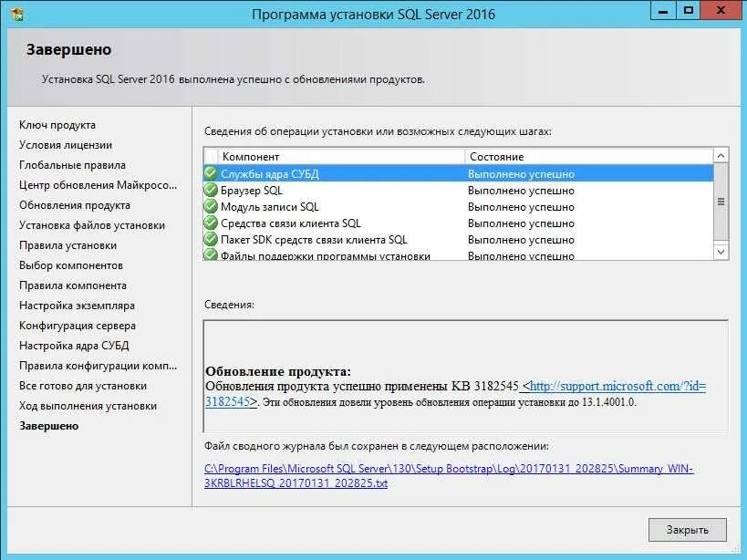
Task: Click the Правила компонента step
Action: [x=73, y=285]
